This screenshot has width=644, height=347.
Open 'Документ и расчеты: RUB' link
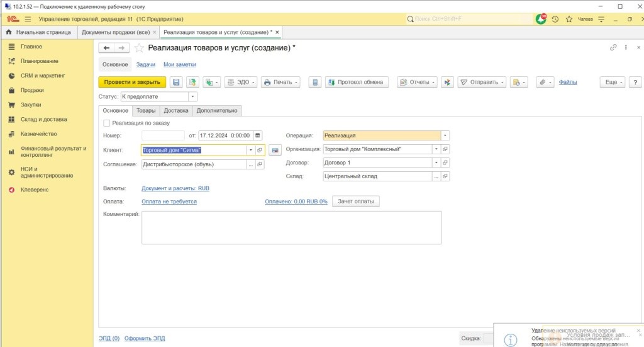(x=175, y=188)
